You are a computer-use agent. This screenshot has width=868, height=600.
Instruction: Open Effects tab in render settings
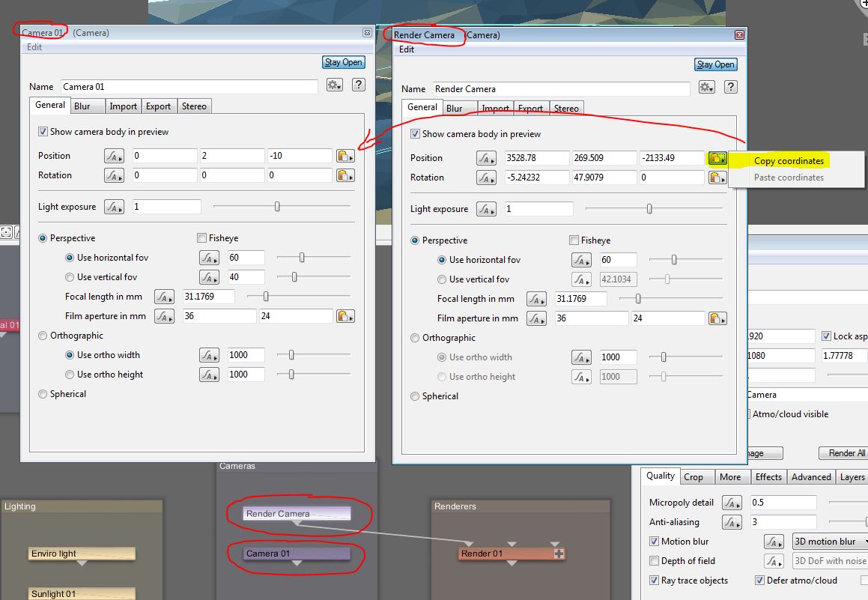(768, 477)
